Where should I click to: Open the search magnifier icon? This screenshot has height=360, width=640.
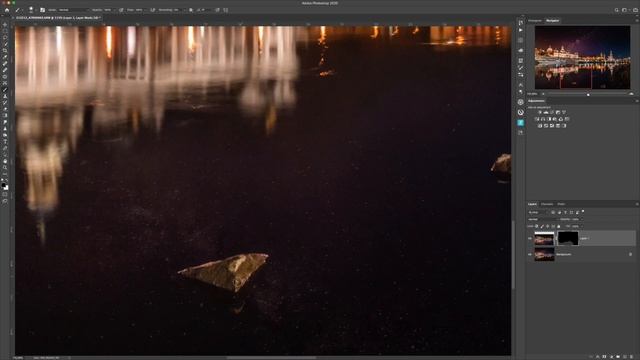pyautogui.click(x=617, y=10)
